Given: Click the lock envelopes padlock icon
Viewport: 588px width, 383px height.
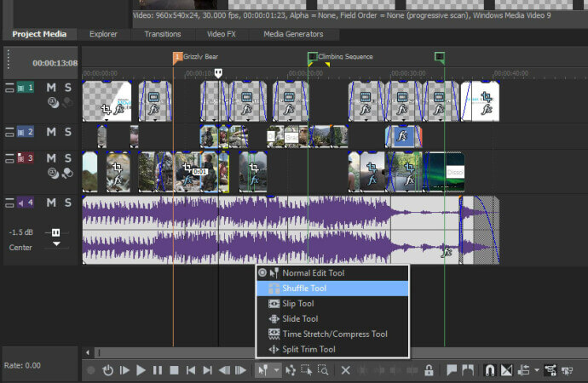Looking at the screenshot, I should point(429,370).
